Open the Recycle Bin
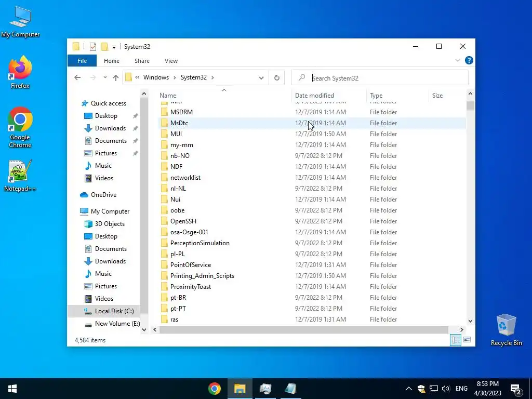Viewport: 532px width, 399px height. point(506,330)
